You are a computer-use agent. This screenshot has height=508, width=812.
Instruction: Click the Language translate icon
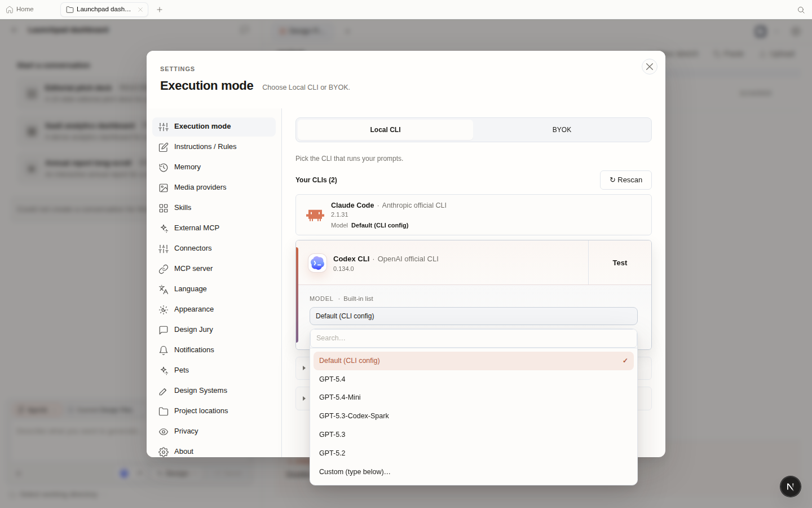(164, 290)
